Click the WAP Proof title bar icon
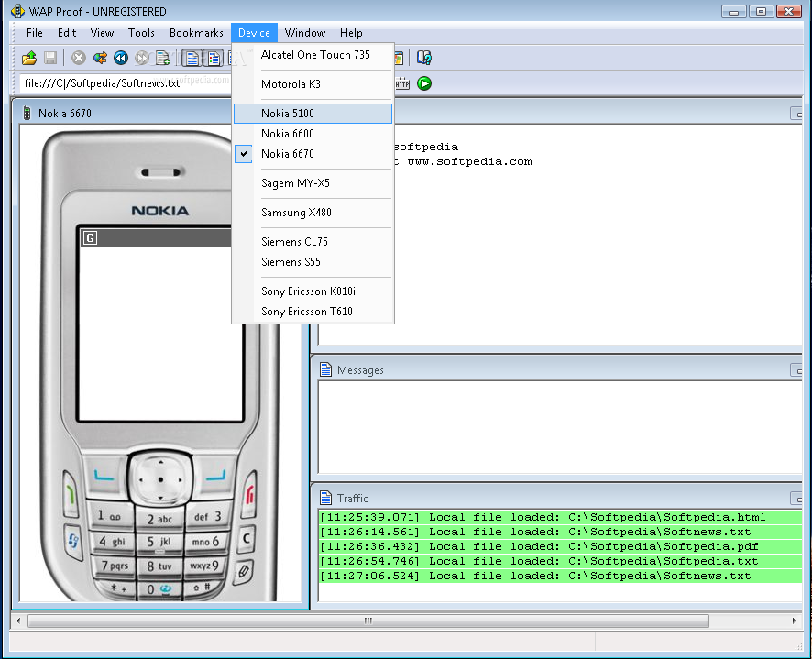Image resolution: width=812 pixels, height=659 pixels. (17, 11)
